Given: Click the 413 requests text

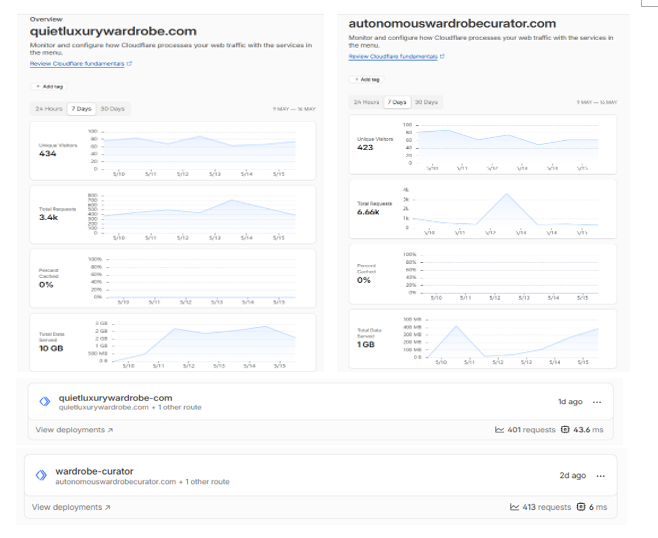Looking at the screenshot, I should 547,507.
